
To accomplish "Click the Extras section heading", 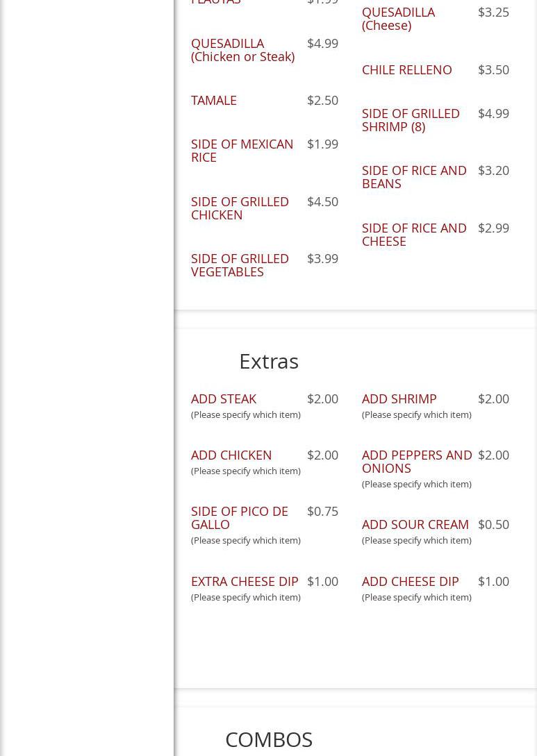I will point(269,361).
